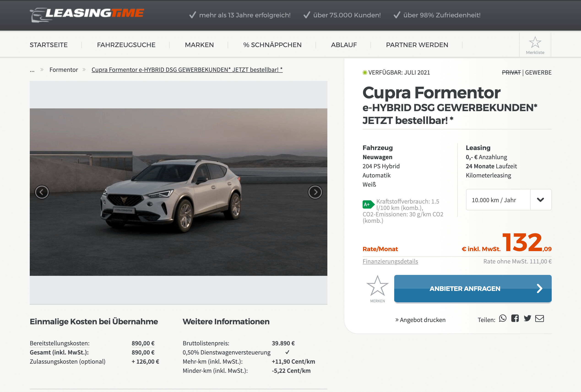This screenshot has width=581, height=392.
Task: Click the +11,90 Cent/km value
Action: 293,362
